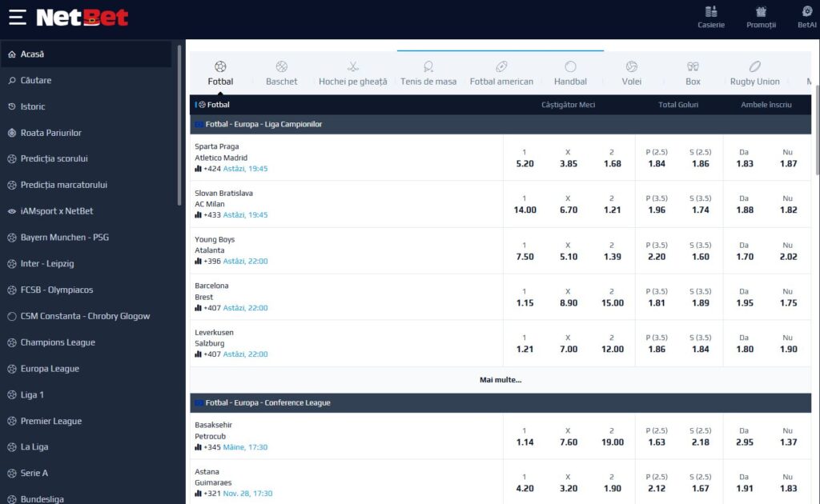Switch to the Volei sport tab
The height and width of the screenshot is (504, 820).
point(632,73)
